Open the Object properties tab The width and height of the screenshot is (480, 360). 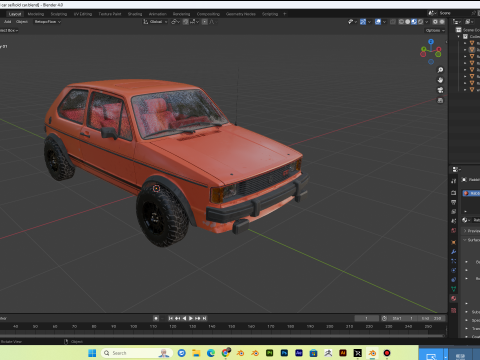click(x=454, y=242)
